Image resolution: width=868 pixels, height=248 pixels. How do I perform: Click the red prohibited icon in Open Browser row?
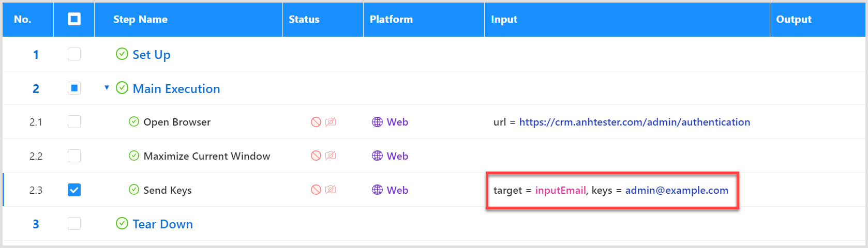316,122
